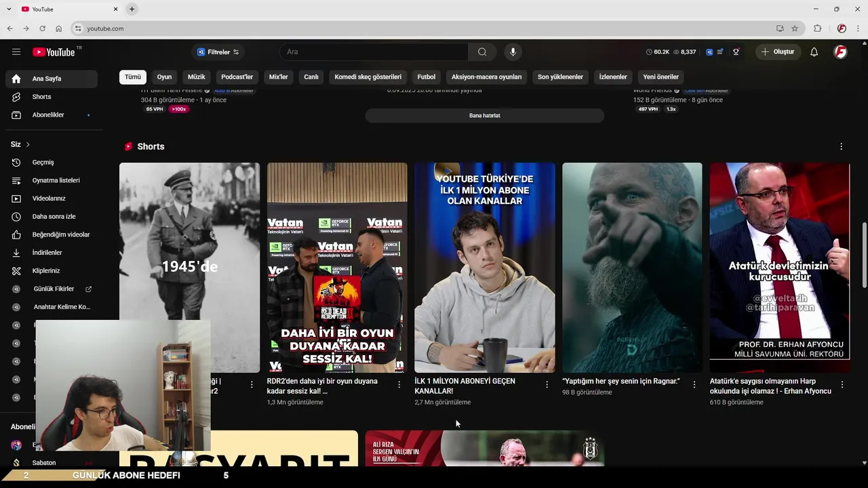Open Shorts in the sidebar

tap(52, 97)
